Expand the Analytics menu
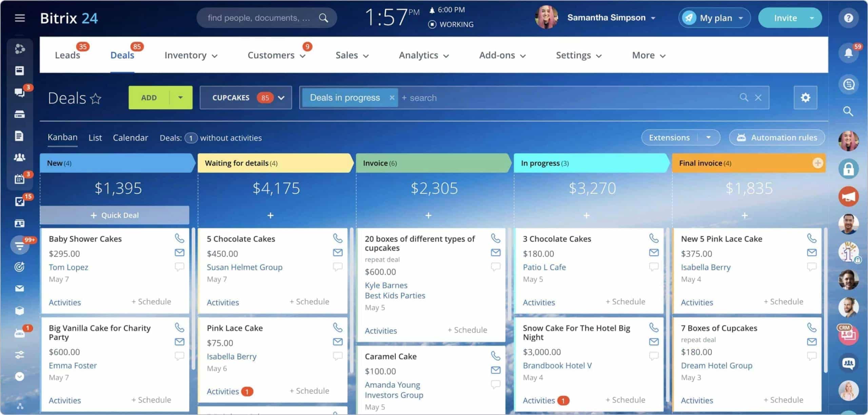This screenshot has width=868, height=415. [x=424, y=55]
